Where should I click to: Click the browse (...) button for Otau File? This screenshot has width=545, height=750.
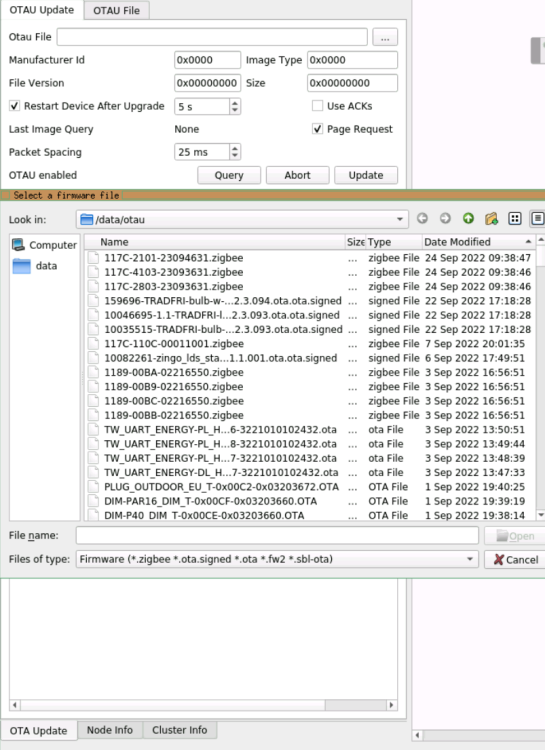click(x=385, y=37)
